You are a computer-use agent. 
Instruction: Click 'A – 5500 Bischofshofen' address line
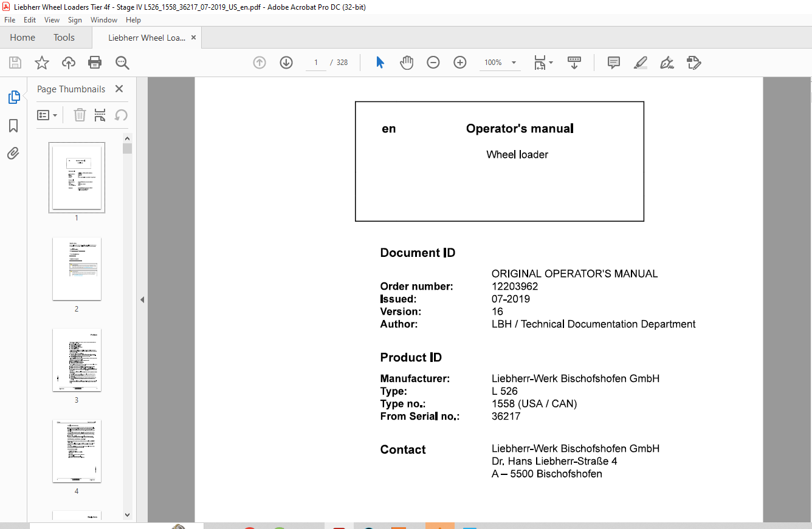[x=547, y=474]
